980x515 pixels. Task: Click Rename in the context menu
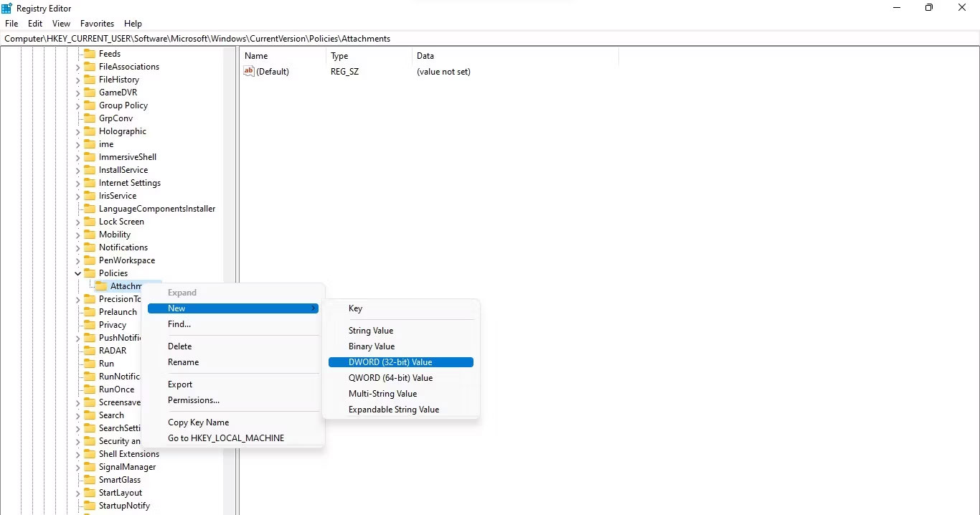coord(183,362)
